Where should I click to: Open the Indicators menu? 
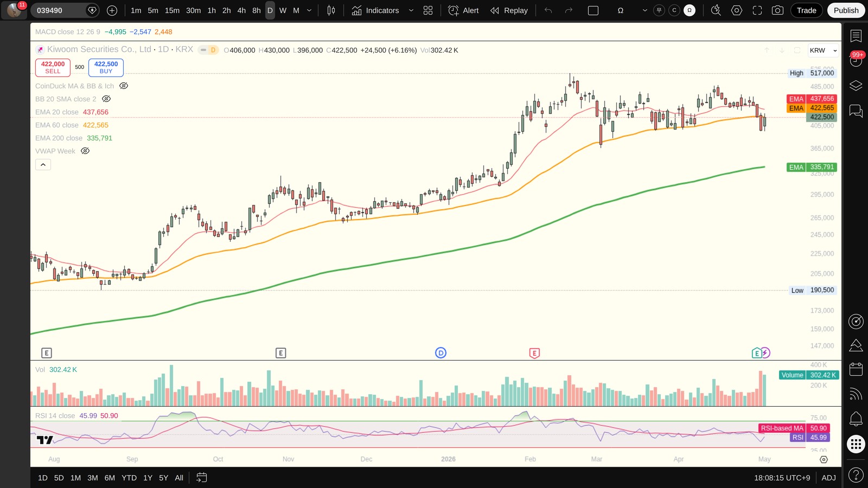pos(375,10)
